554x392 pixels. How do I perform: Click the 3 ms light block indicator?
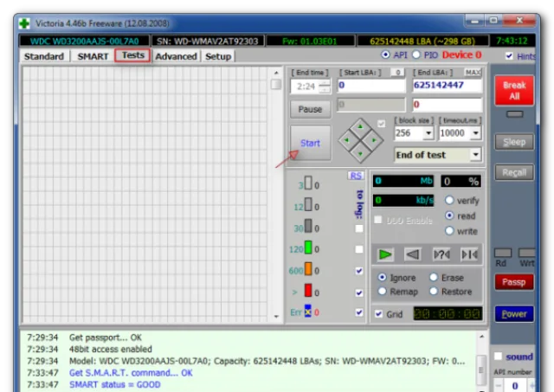coord(308,183)
